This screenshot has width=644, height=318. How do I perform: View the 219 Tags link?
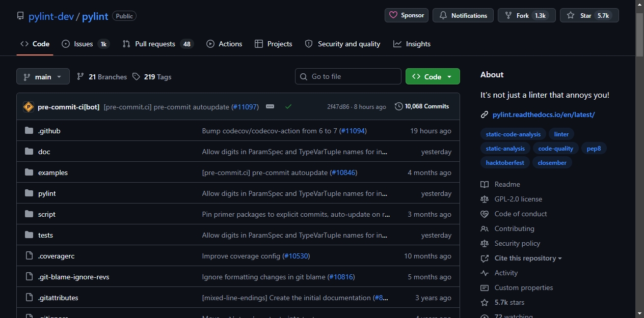click(152, 77)
